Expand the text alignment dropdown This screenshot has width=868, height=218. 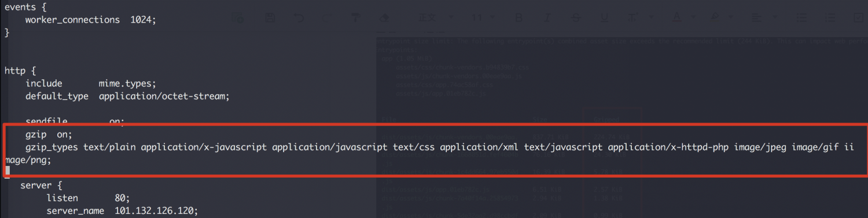[x=761, y=17]
